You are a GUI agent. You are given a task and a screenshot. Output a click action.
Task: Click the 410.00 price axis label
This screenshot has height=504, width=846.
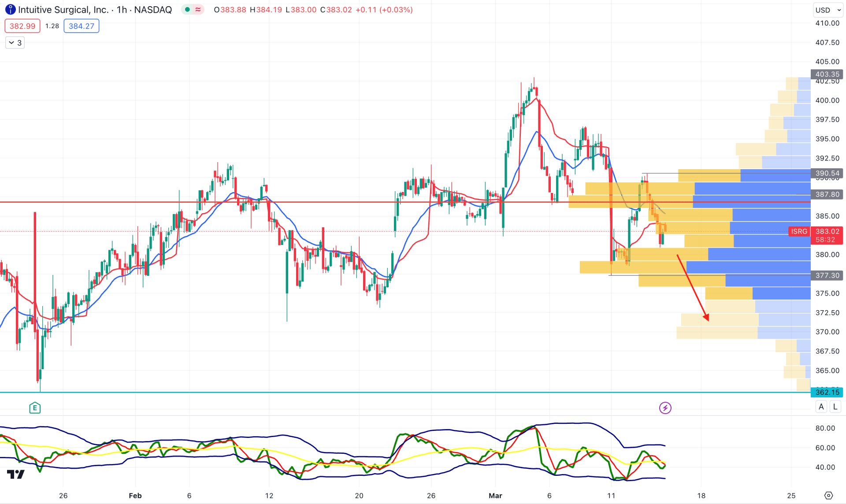point(827,23)
